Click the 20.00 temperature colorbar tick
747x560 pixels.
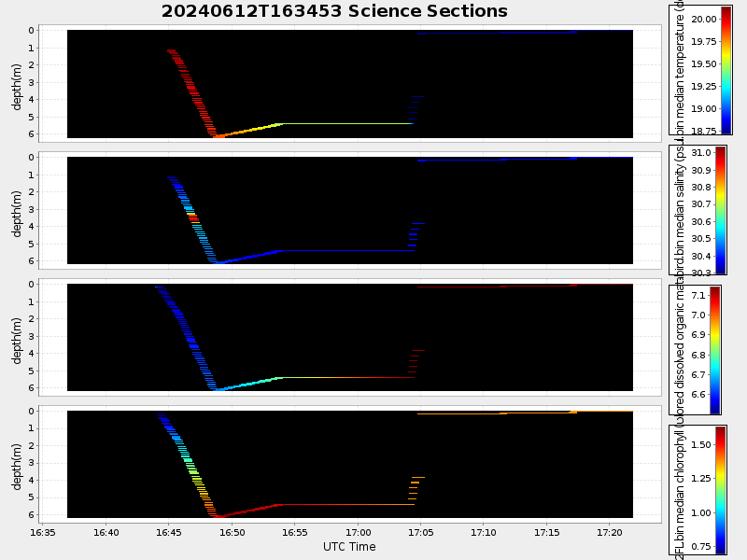(704, 19)
